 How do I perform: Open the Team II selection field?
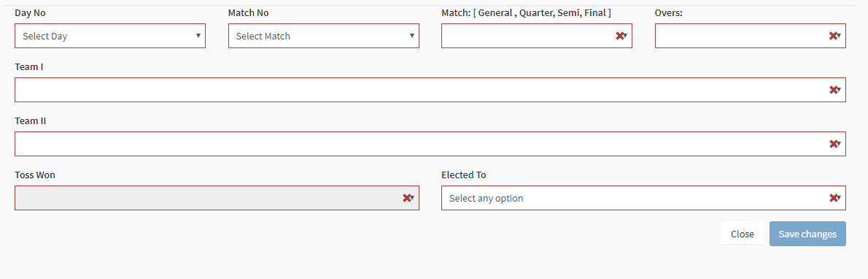pos(430,144)
